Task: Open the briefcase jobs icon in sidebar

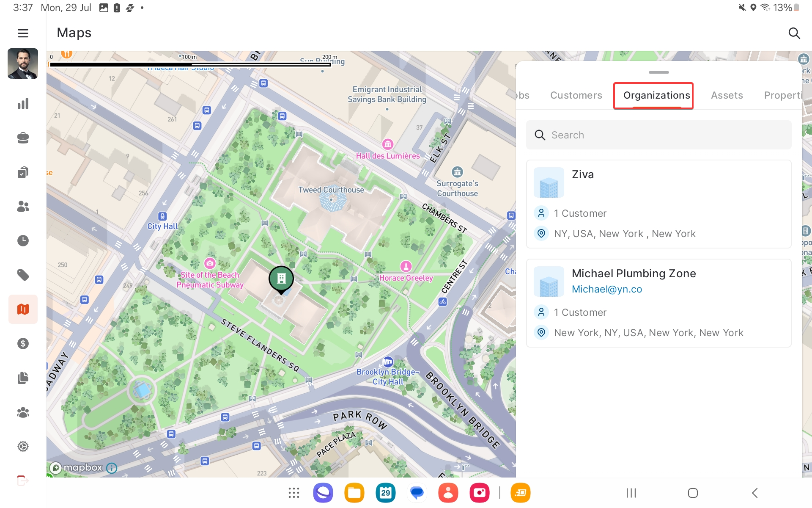Action: (x=23, y=138)
